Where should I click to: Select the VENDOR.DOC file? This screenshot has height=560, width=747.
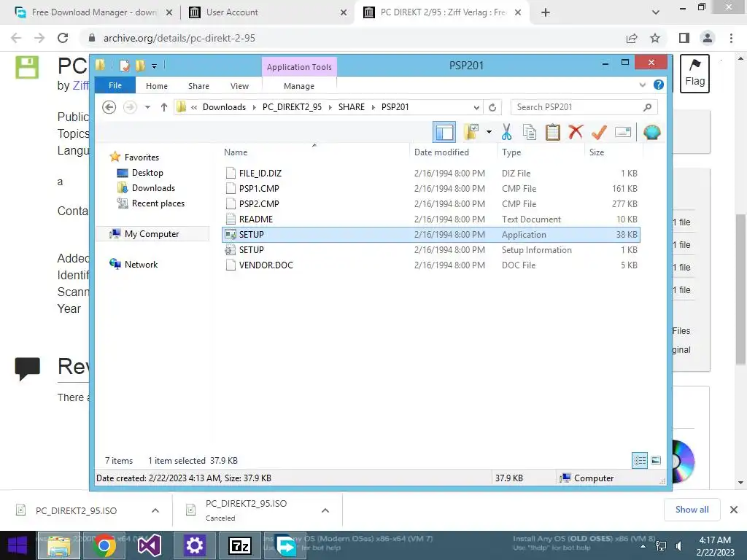coord(431,265)
